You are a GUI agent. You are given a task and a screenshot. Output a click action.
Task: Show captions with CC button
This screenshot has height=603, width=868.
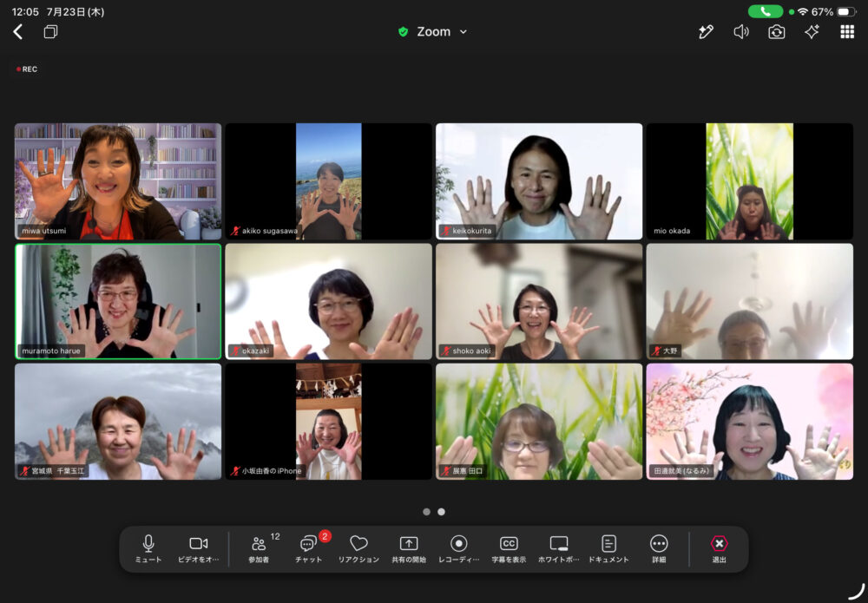(509, 549)
